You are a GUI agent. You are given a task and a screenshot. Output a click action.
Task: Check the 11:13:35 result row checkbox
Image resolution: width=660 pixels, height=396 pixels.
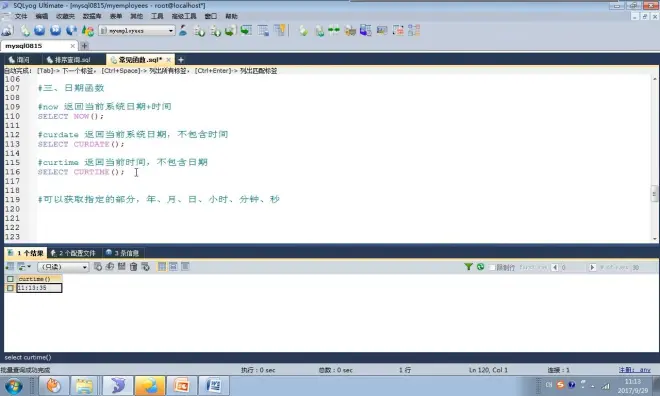[x=10, y=288]
